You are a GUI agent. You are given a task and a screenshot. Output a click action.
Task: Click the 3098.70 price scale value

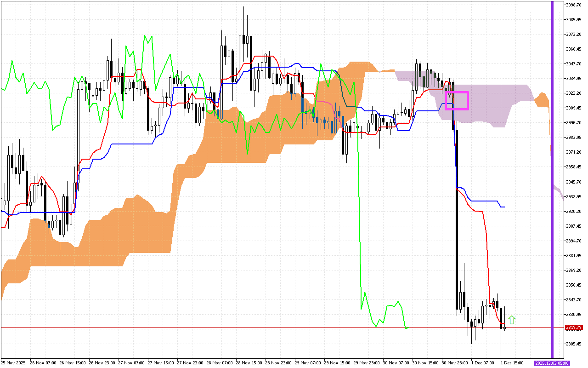pyautogui.click(x=575, y=5)
